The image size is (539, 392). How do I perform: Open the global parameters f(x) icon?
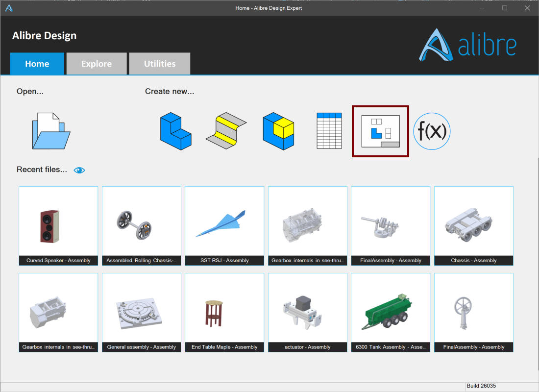[x=432, y=131]
